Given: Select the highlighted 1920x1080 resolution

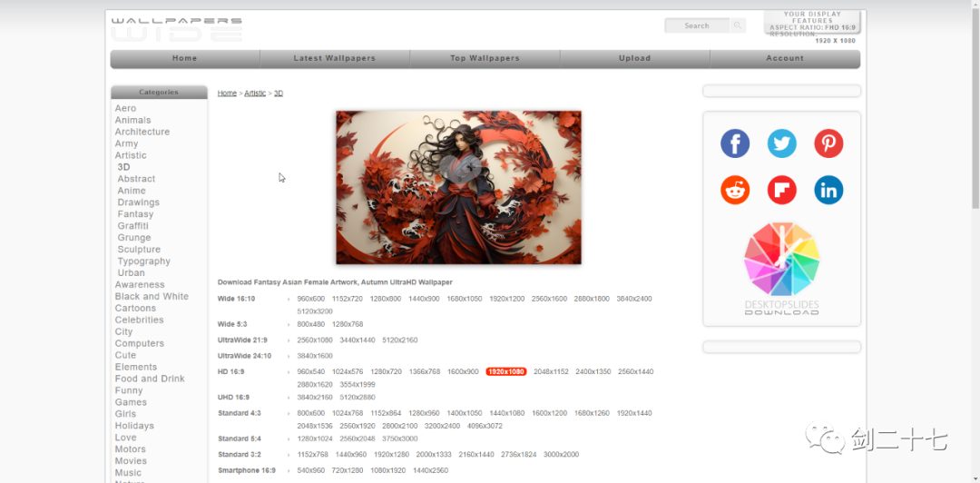Looking at the screenshot, I should (506, 371).
